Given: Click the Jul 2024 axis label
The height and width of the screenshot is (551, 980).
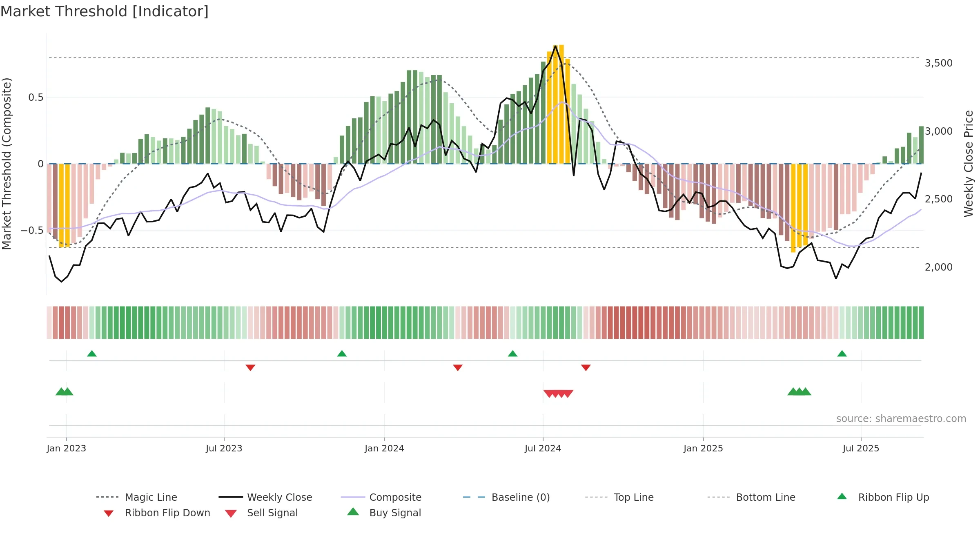Looking at the screenshot, I should pyautogui.click(x=543, y=448).
